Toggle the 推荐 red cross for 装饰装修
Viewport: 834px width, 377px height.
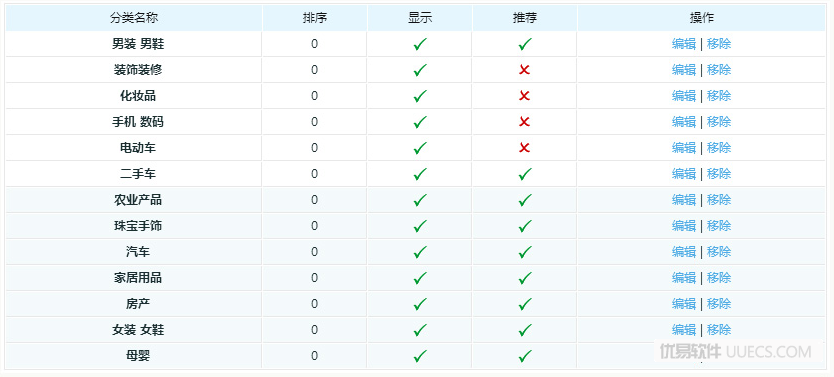coord(524,70)
